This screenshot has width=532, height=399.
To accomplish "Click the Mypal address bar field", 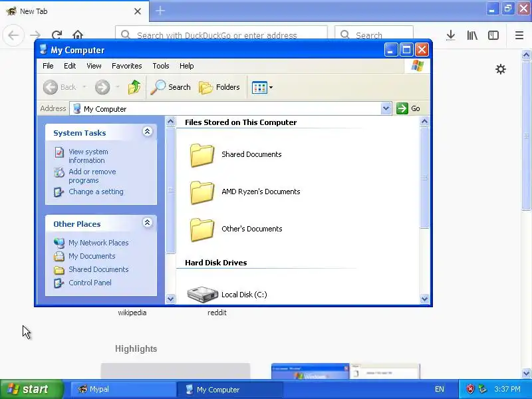I will [221, 35].
